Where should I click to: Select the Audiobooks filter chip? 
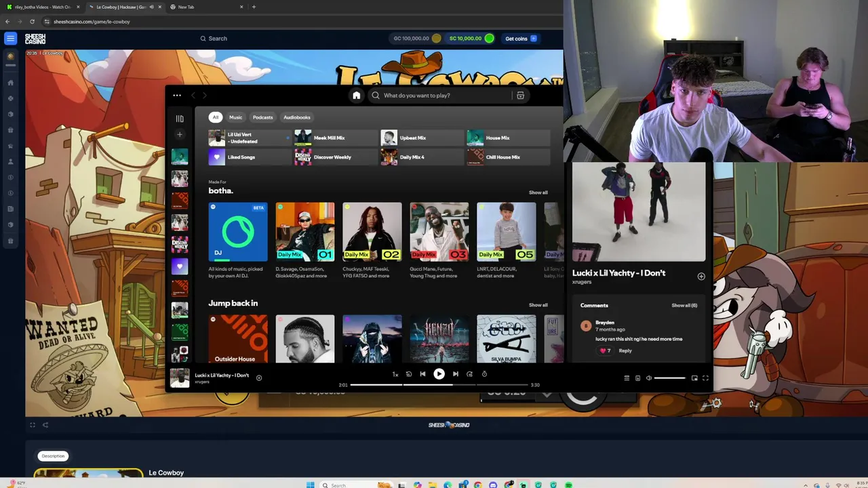297,117
